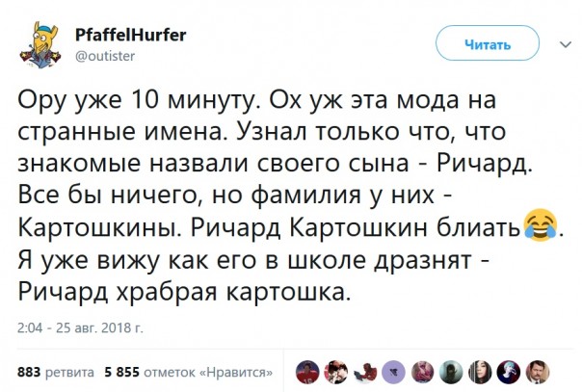
Task: Open the 5 855 отметок «Нравится» list
Action: (x=188, y=371)
